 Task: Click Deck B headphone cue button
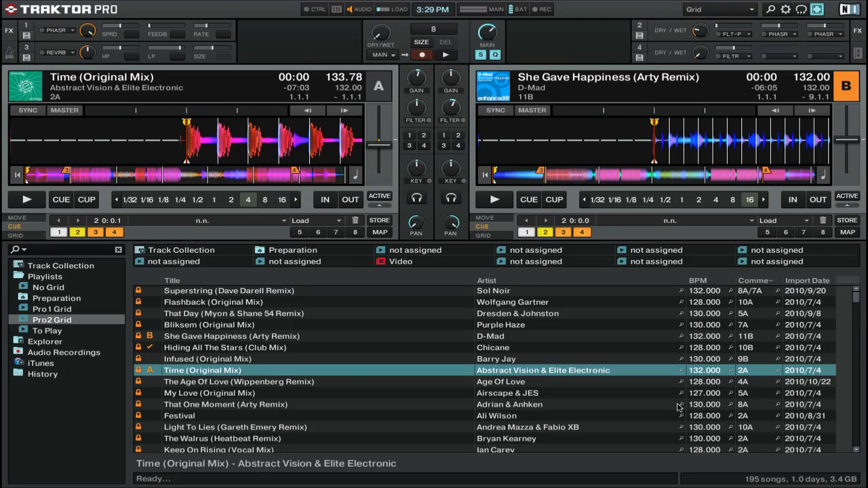[451, 198]
